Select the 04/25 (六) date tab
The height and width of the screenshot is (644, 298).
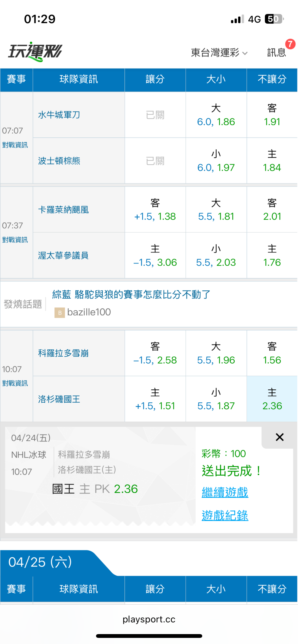click(x=40, y=562)
